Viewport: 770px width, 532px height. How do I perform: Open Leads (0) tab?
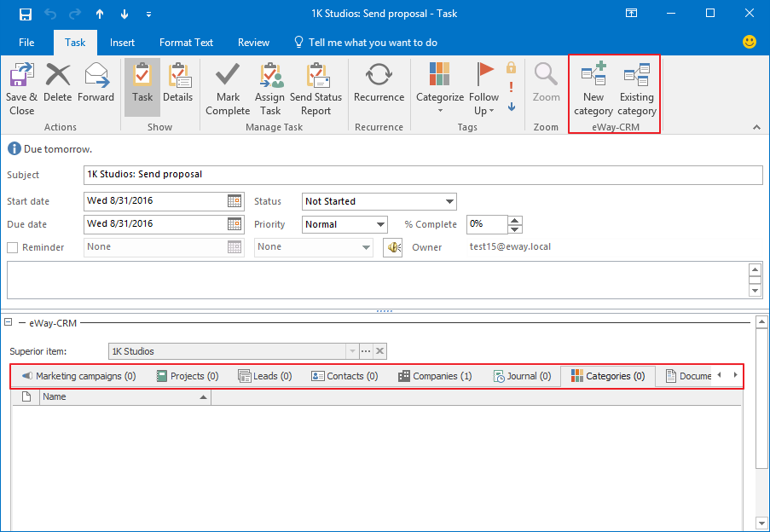tap(265, 377)
